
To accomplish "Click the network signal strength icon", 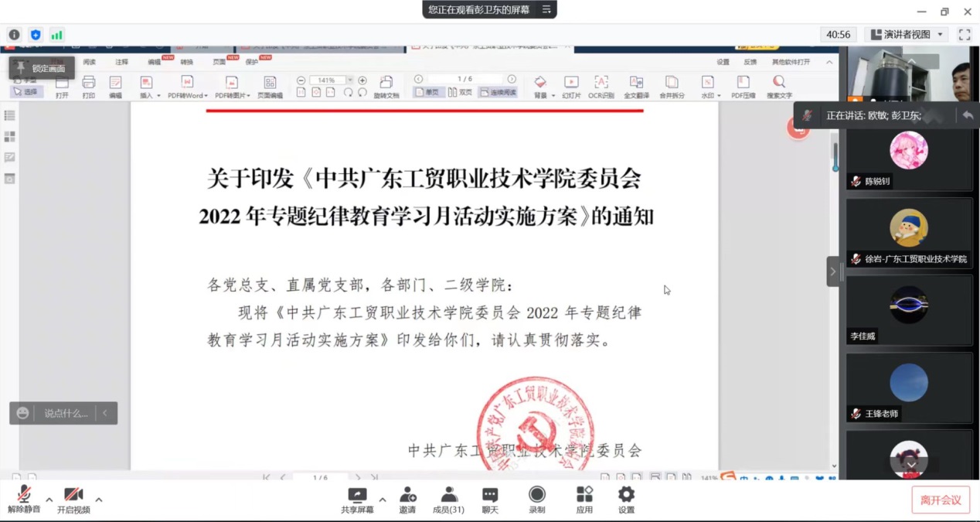I will [56, 35].
